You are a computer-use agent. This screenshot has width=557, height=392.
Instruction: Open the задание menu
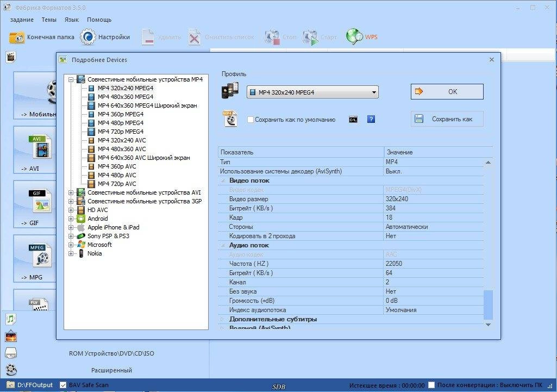[x=22, y=20]
